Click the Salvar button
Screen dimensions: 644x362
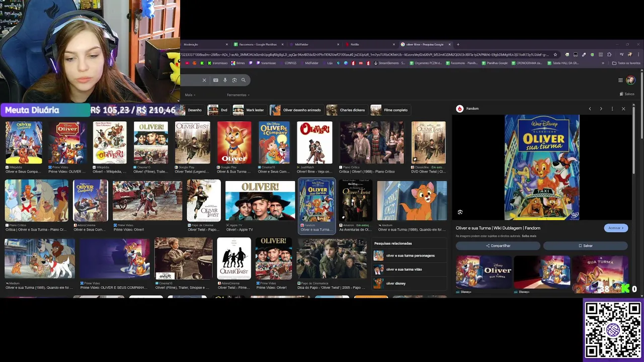(x=586, y=246)
